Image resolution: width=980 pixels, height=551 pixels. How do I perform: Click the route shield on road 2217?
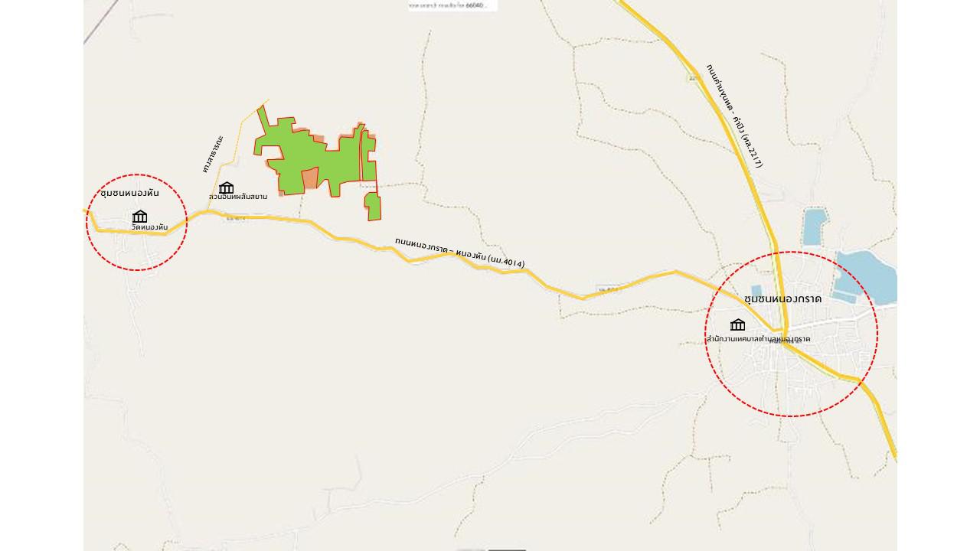[693, 77]
